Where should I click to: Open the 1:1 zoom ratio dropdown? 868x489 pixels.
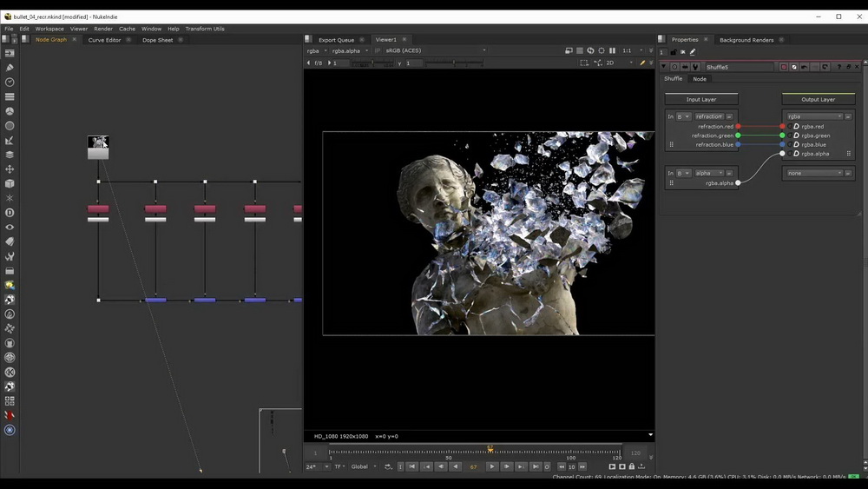632,50
